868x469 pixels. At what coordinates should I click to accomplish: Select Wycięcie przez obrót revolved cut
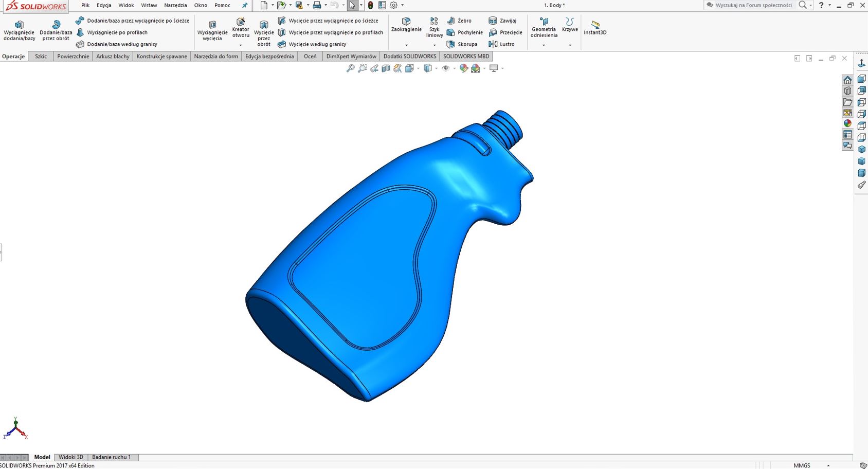pos(264,33)
